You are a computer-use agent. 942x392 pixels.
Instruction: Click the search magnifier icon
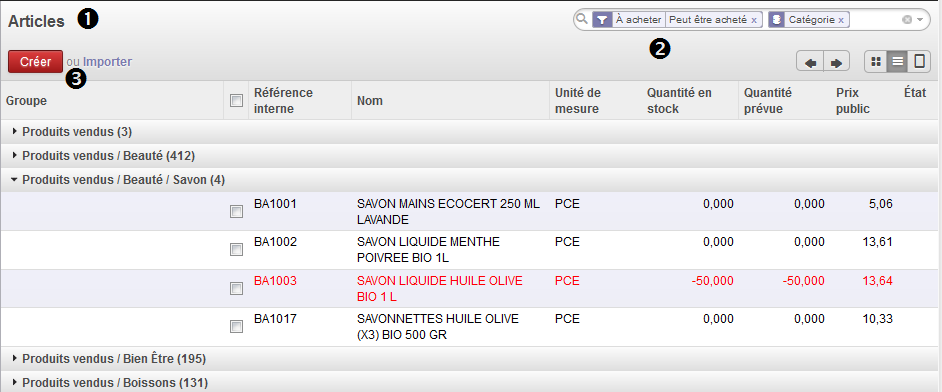click(581, 19)
